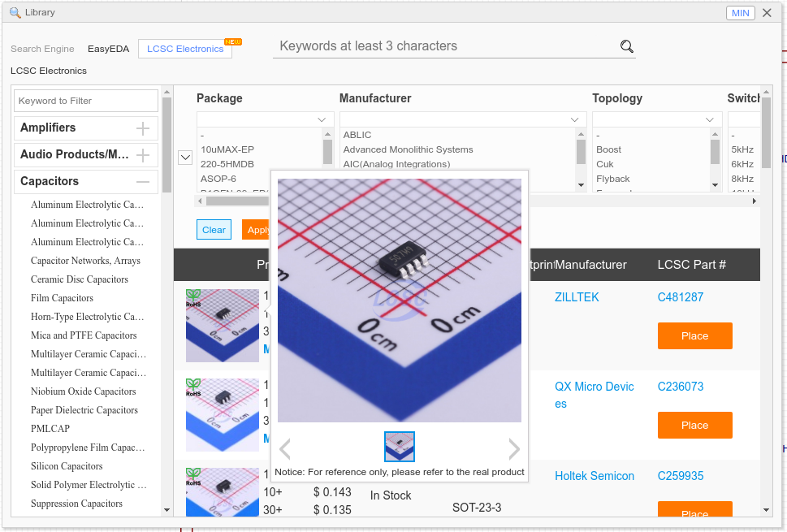Select Flyback topology option
The width and height of the screenshot is (787, 532).
(x=613, y=179)
